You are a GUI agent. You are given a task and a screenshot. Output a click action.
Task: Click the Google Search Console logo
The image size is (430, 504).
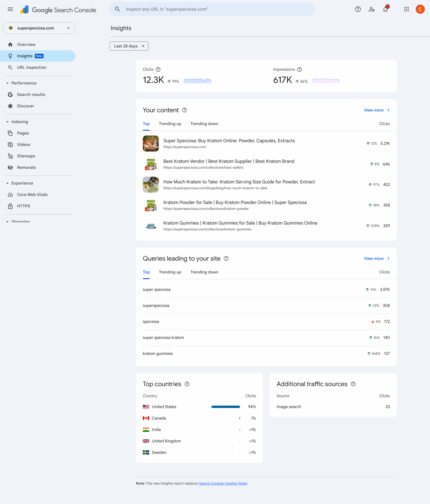58,10
